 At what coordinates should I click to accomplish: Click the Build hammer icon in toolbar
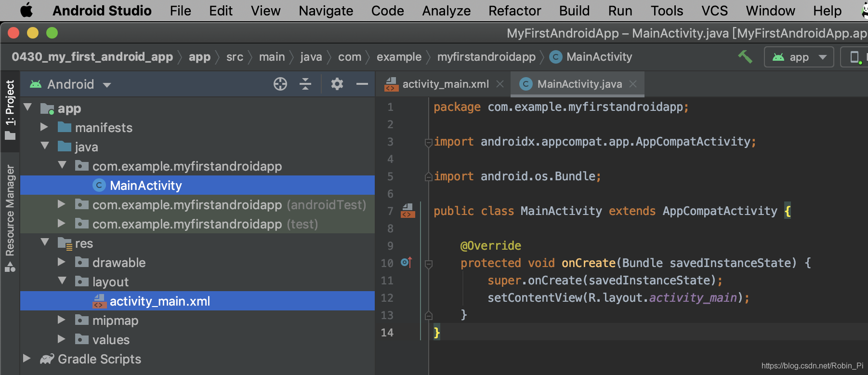tap(745, 57)
